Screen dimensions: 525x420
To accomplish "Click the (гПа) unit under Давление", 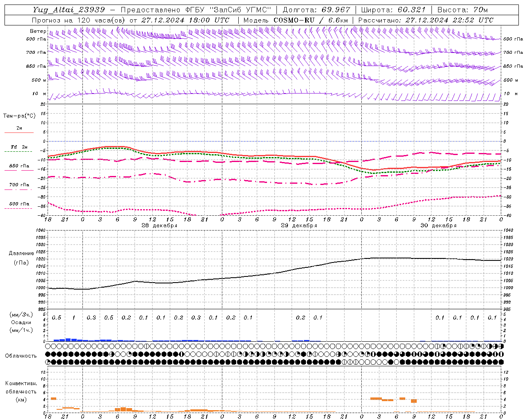I will pos(21,263).
